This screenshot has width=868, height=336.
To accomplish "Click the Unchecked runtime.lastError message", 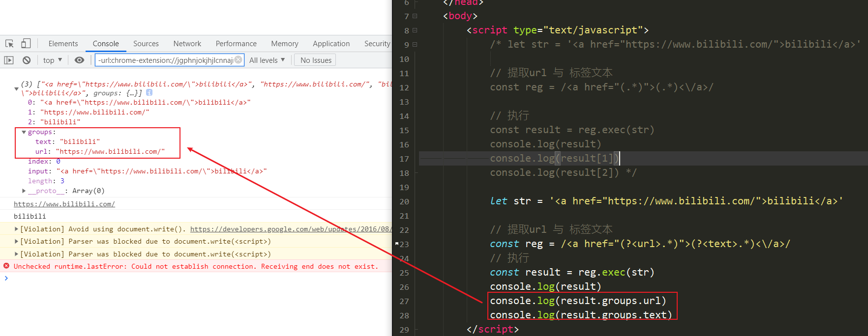I will [196, 266].
